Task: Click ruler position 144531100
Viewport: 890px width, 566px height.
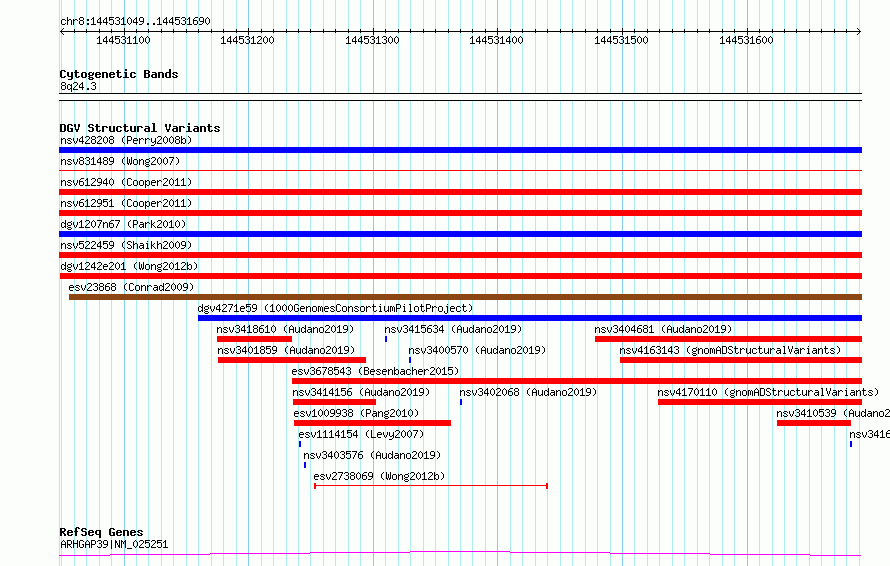Action: [x=123, y=40]
